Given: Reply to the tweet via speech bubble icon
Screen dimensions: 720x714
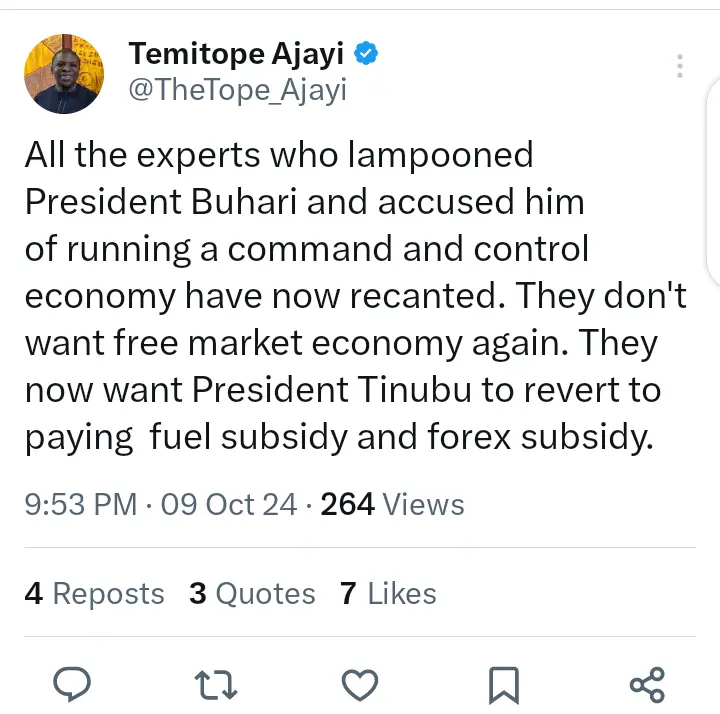Looking at the screenshot, I should (x=71, y=684).
